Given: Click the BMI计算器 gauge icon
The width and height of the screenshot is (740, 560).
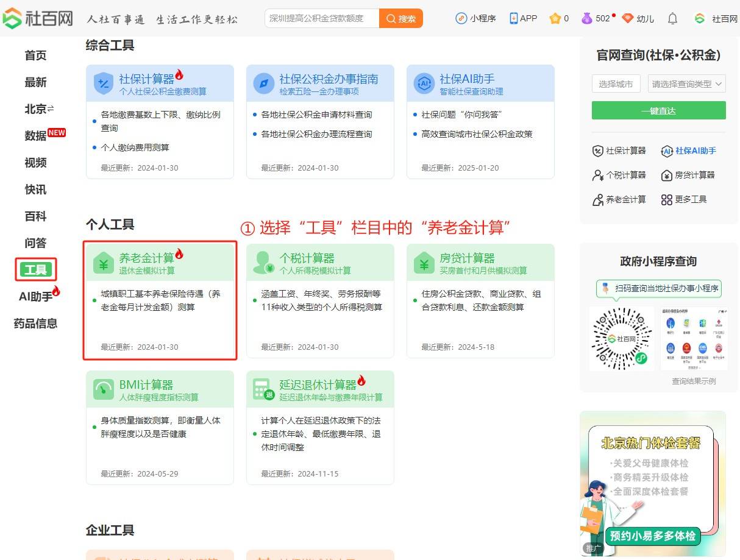Looking at the screenshot, I should click(104, 389).
